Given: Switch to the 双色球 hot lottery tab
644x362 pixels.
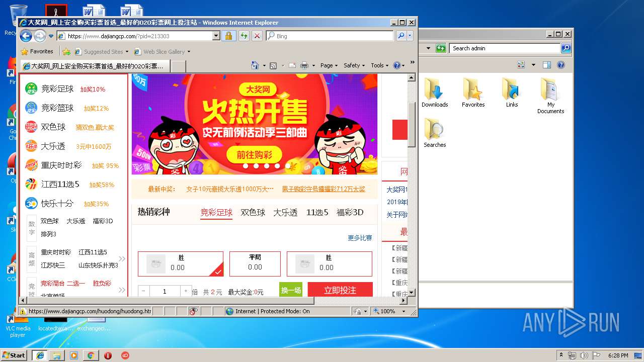Looking at the screenshot, I should tap(253, 213).
